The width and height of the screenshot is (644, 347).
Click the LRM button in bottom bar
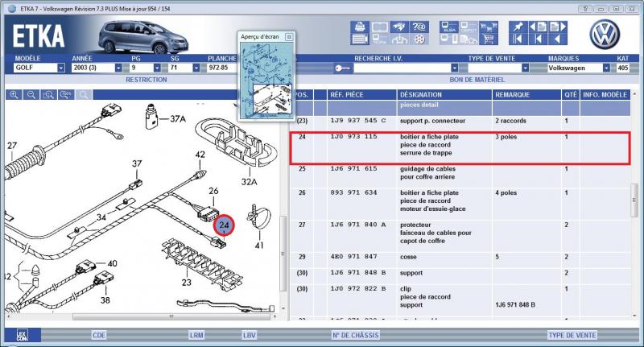[196, 335]
